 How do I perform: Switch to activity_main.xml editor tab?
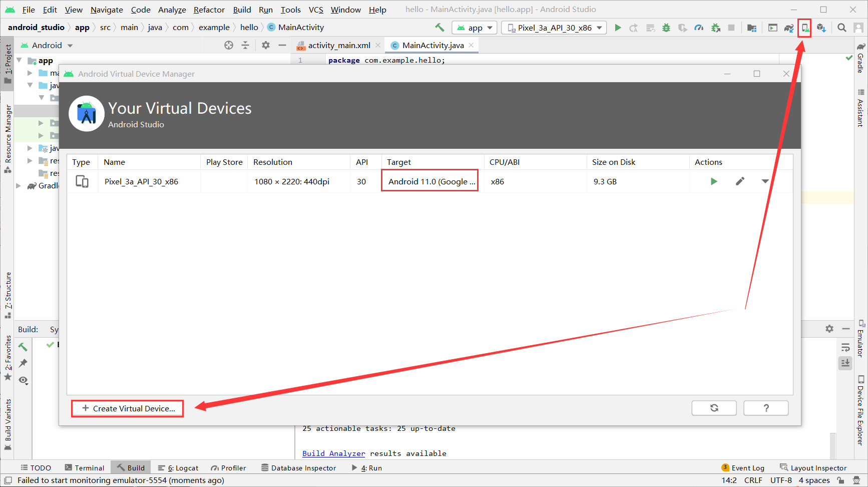[x=339, y=45]
